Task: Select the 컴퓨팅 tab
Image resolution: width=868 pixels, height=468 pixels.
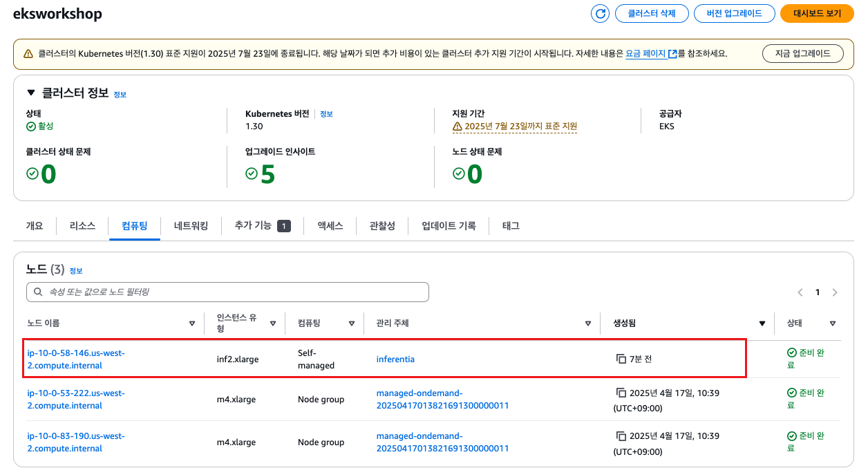Action: (134, 225)
